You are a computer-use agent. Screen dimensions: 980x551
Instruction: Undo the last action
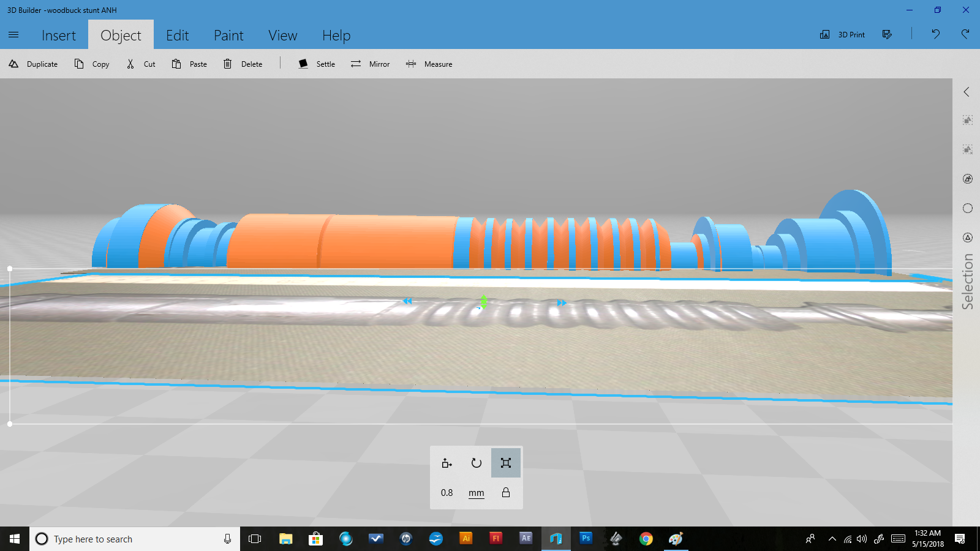pyautogui.click(x=935, y=34)
